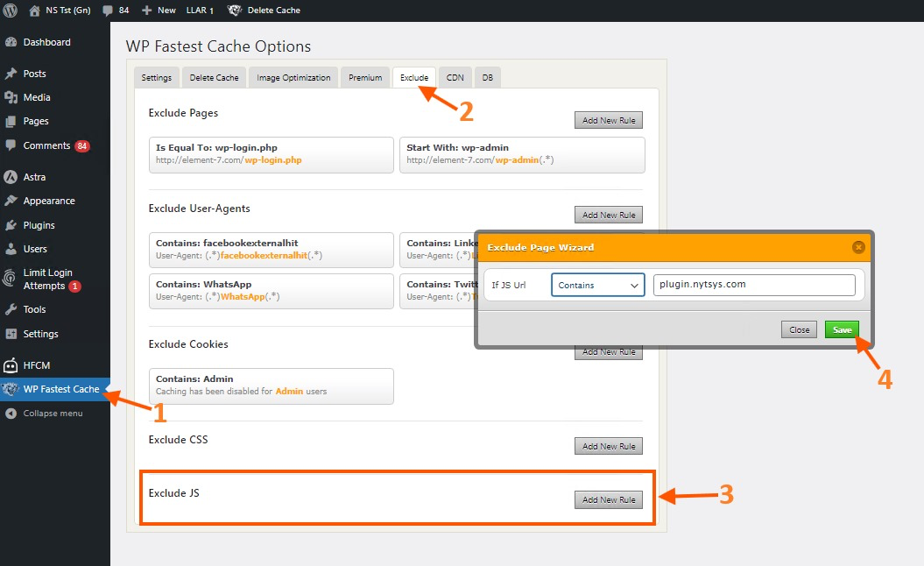924x566 pixels.
Task: Add new rule under Exclude Pages
Action: tap(609, 120)
